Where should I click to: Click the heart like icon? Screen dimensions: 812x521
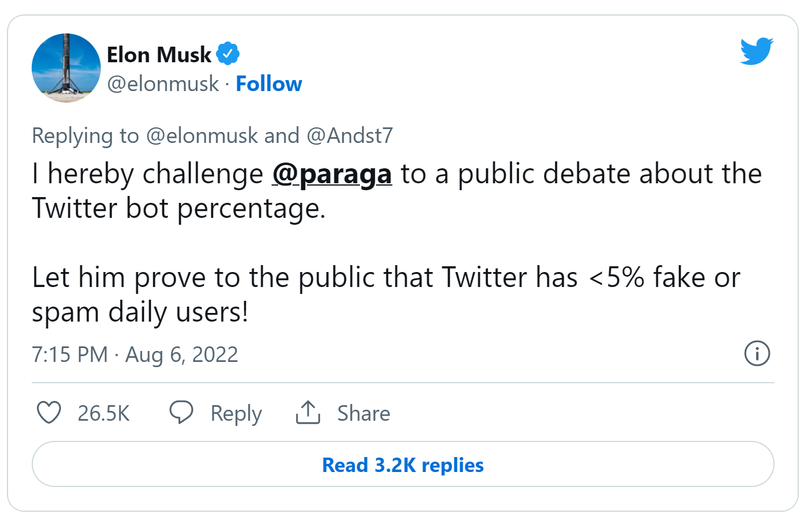pos(49,413)
